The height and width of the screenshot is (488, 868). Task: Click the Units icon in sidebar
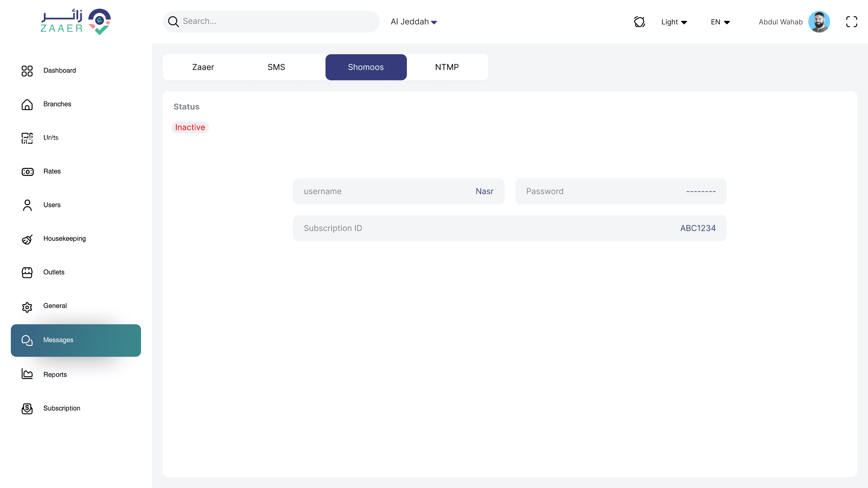[27, 138]
